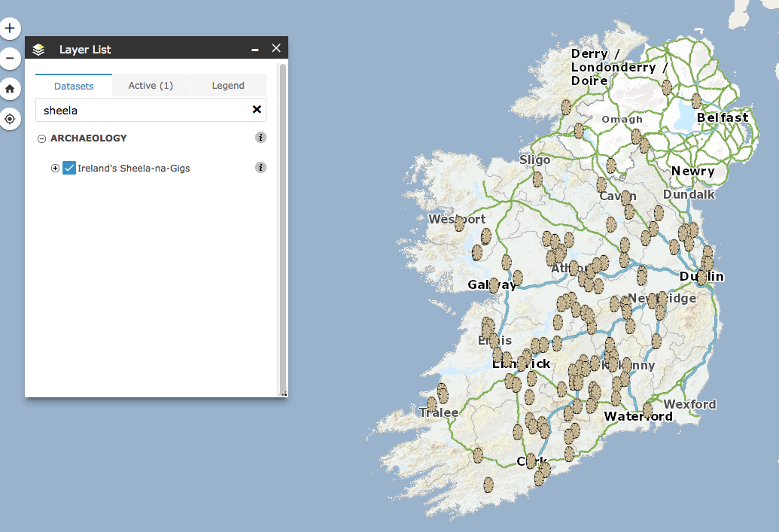Screen dimensions: 779x532
Task: Open info for Ireland's Sheela-na-Gigs layer
Action: tap(260, 168)
